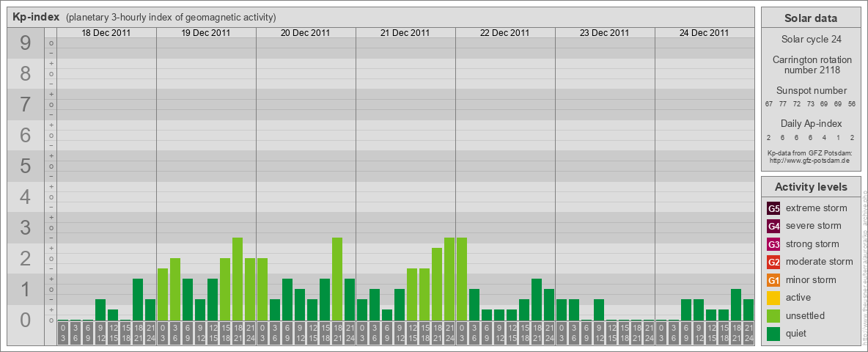Click the light green unsettled level swatch
868x352 pixels.
773,315
